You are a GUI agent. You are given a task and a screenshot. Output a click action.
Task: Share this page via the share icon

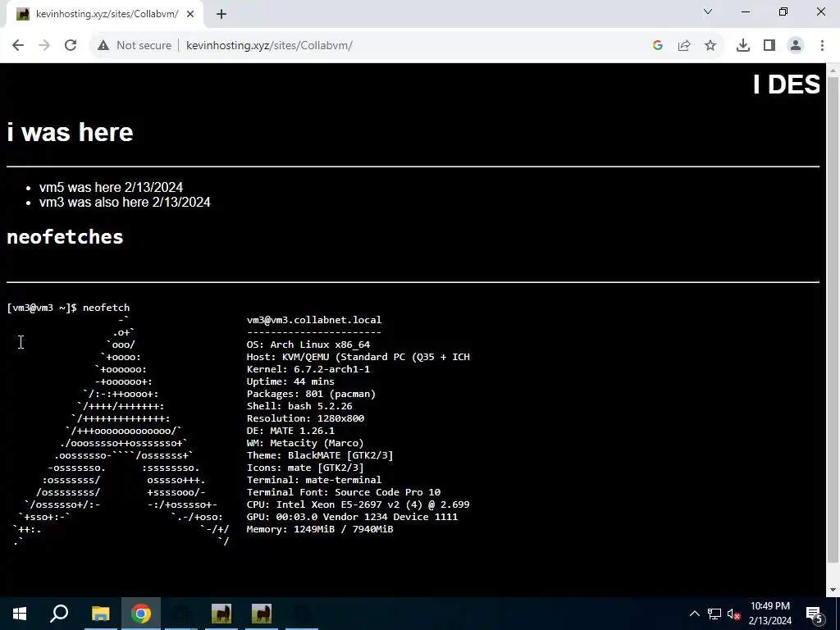pos(684,46)
